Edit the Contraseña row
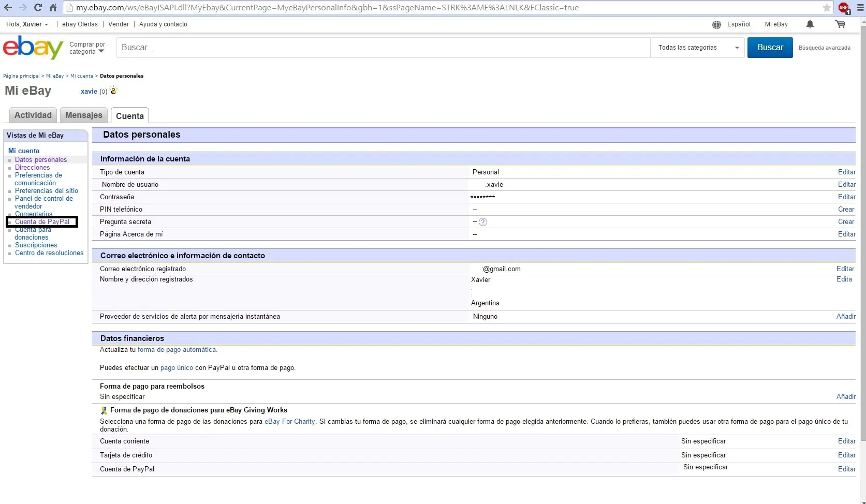 [x=847, y=197]
